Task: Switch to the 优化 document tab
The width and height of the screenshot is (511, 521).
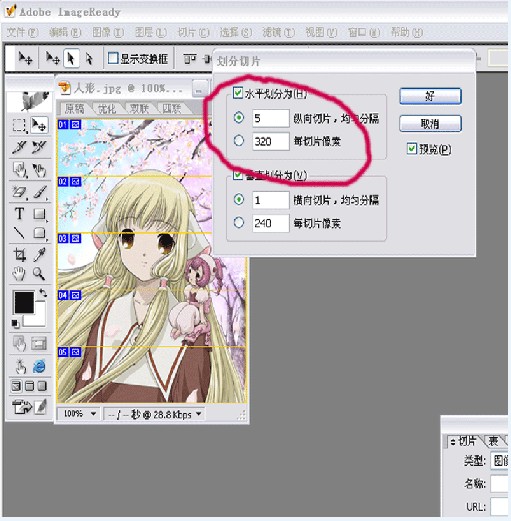Action: coord(107,109)
